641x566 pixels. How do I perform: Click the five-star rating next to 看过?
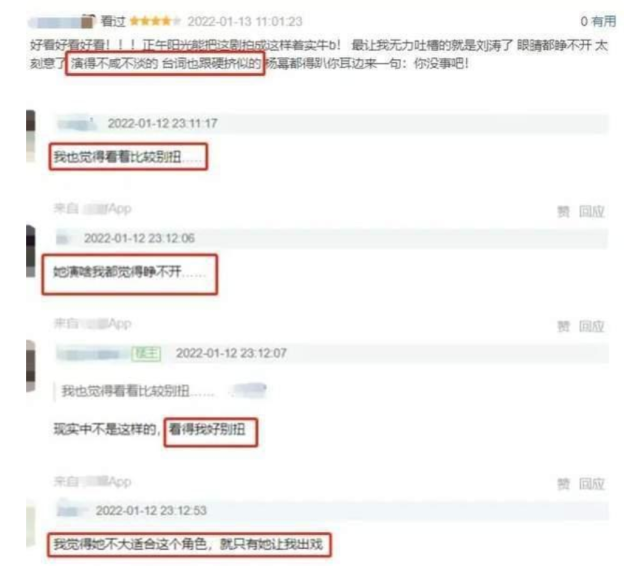pyautogui.click(x=155, y=21)
